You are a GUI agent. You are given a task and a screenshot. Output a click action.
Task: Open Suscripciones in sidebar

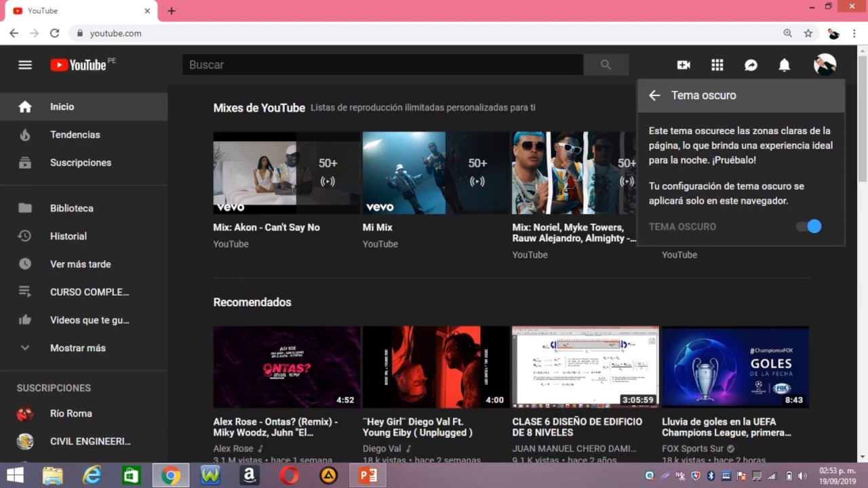[x=84, y=163]
